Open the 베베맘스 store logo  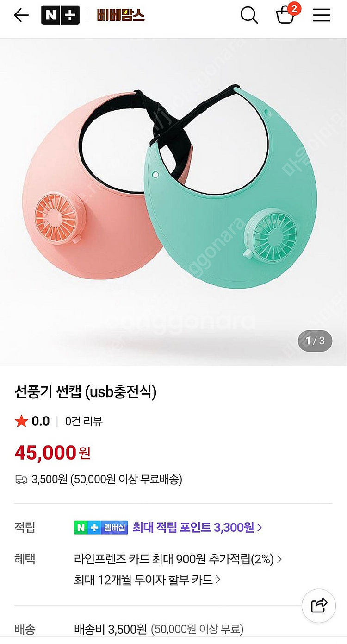121,15
